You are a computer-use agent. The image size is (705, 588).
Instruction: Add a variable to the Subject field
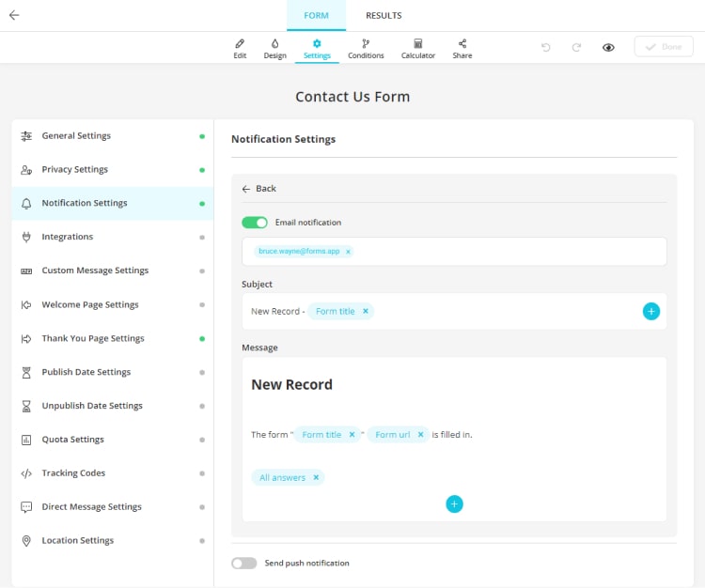(x=650, y=311)
